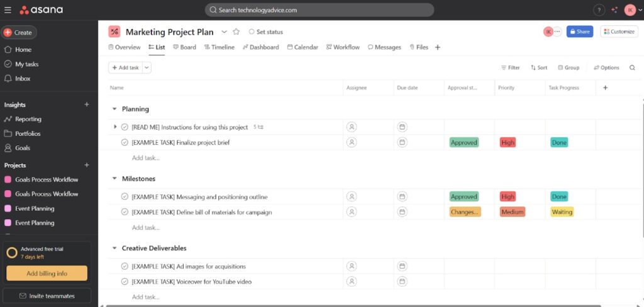644x307 pixels.
Task: Add new Insights item with plus icon
Action: point(87,104)
